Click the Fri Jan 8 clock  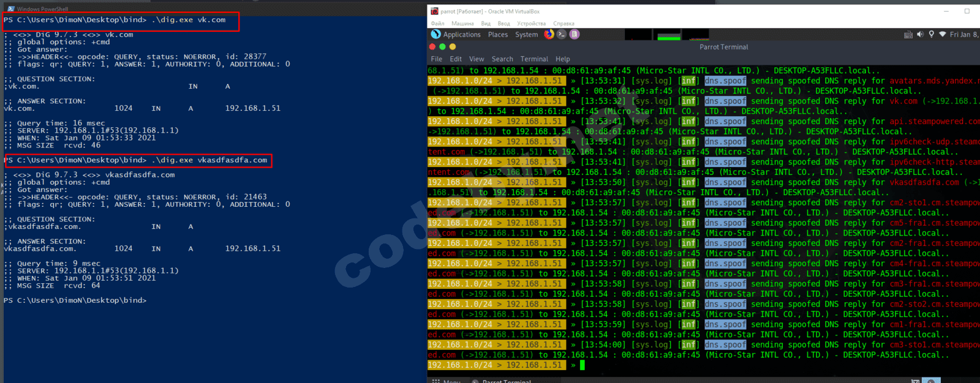click(x=965, y=35)
